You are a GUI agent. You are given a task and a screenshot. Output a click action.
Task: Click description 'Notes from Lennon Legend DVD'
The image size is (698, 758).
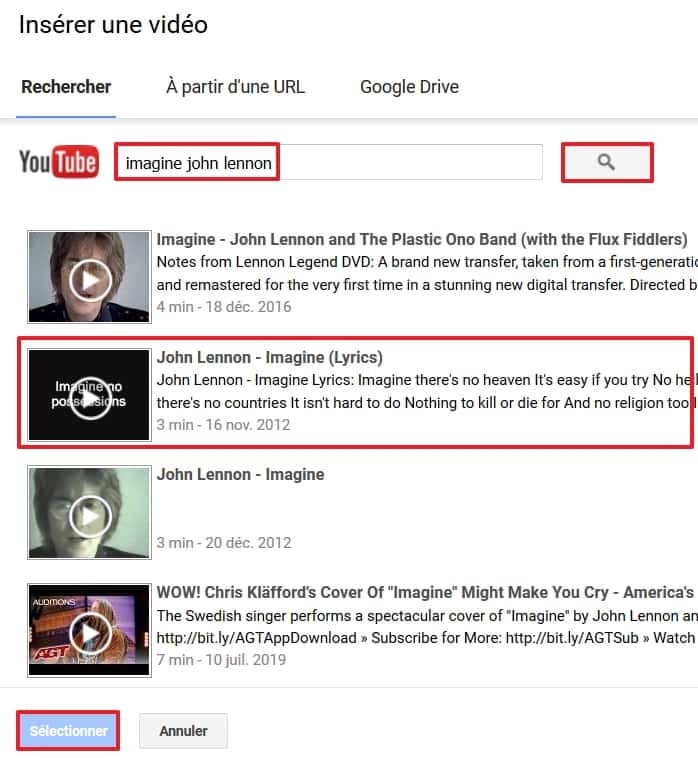click(427, 262)
